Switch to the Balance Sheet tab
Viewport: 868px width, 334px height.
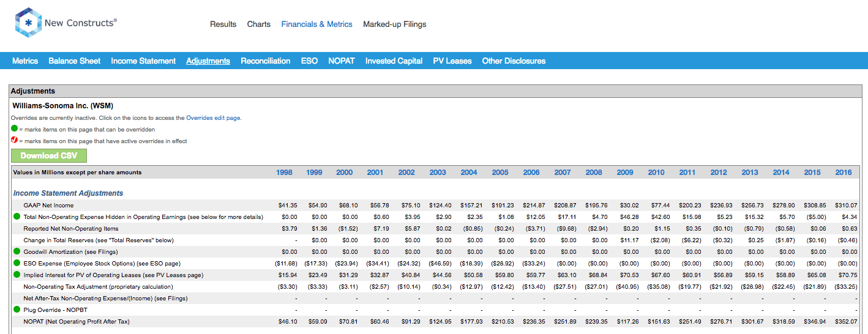tap(75, 61)
